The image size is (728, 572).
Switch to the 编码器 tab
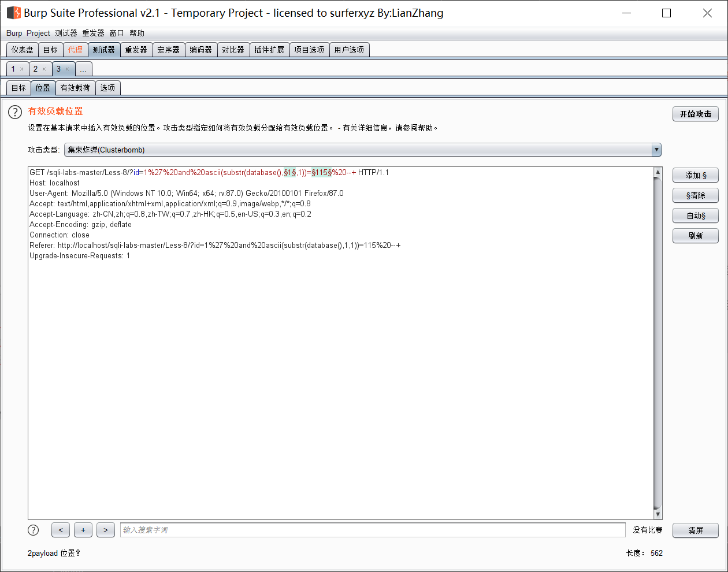point(201,50)
